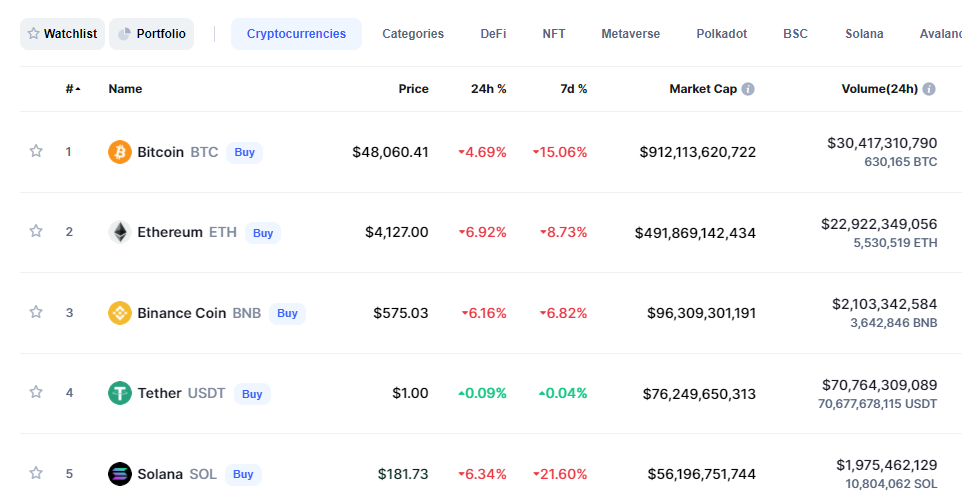Click Buy next to Ethereum ETH

tap(263, 233)
